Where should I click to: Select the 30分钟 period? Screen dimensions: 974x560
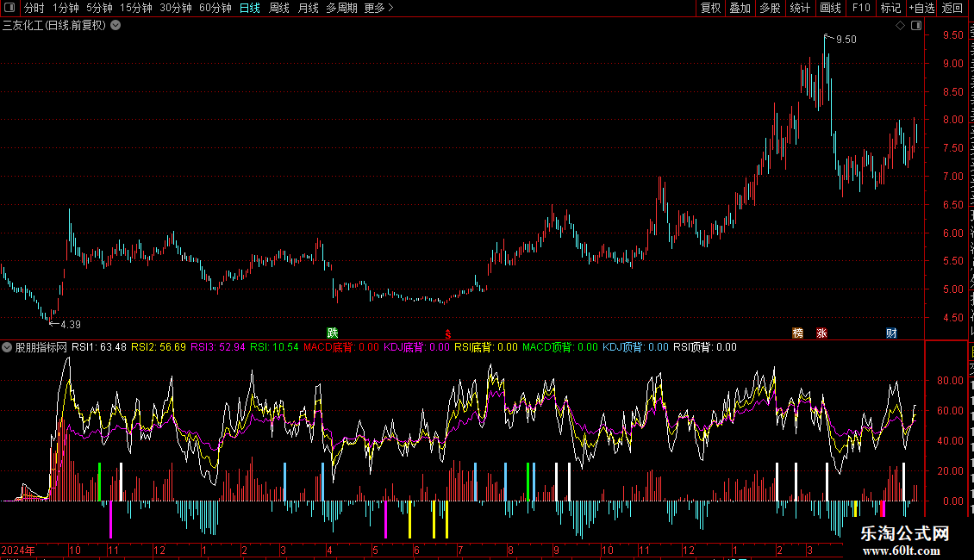[x=176, y=8]
